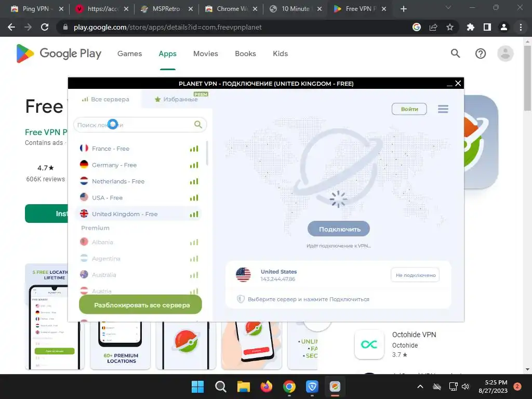Open a new browser tab
532x399 pixels.
pos(403,9)
